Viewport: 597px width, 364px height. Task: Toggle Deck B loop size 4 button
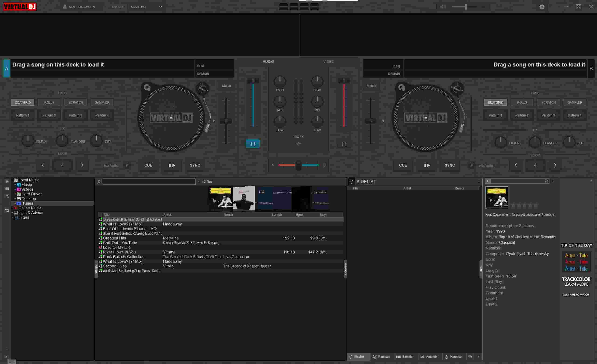click(x=535, y=165)
